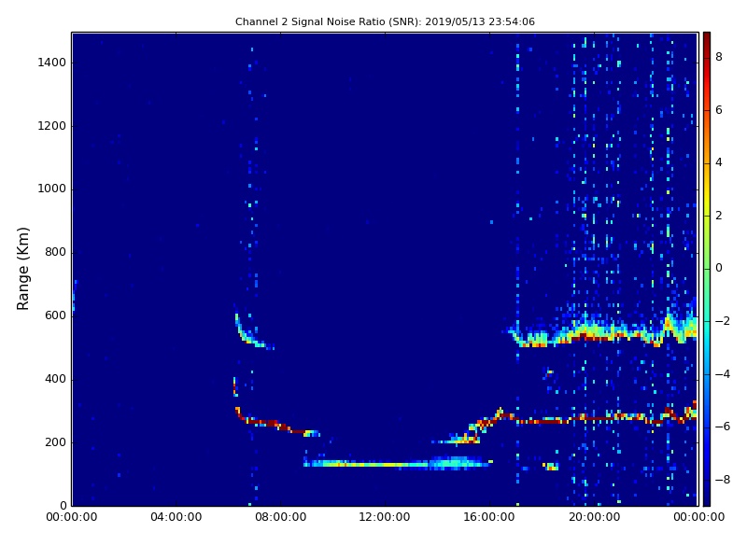Viewport: 747px width, 560px height.
Task: Click the red echo trace near 270 km at 20:00
Action: 594,418
